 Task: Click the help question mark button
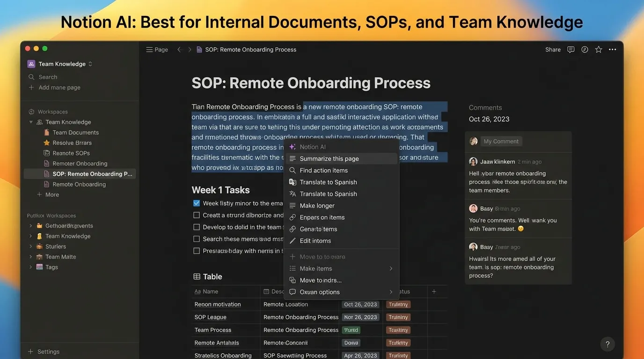607,345
